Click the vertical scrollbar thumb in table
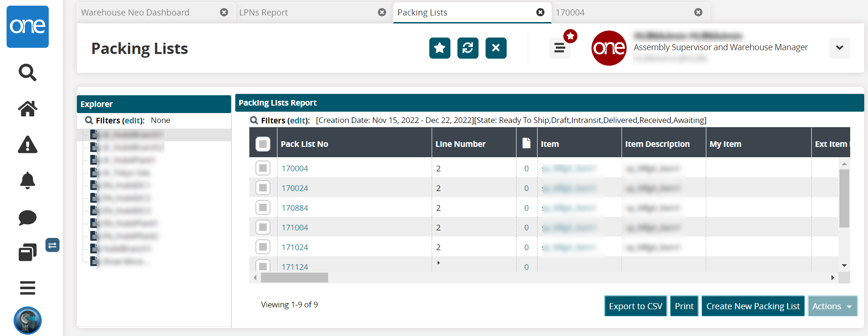The height and width of the screenshot is (336, 868). pos(844,199)
